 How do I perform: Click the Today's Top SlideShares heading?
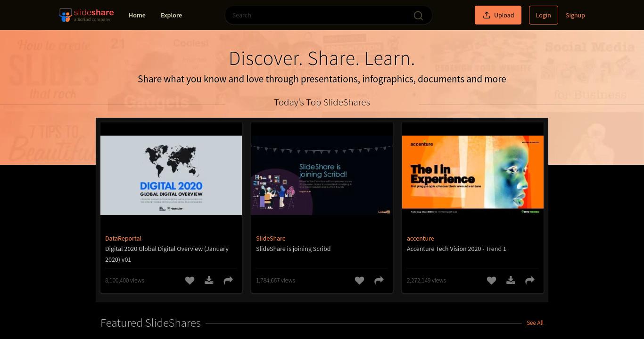click(x=322, y=102)
